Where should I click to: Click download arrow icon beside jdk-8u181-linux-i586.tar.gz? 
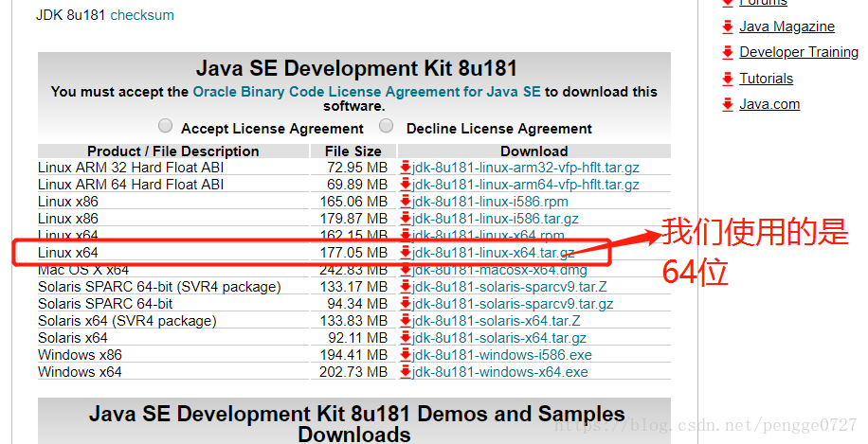tap(406, 219)
